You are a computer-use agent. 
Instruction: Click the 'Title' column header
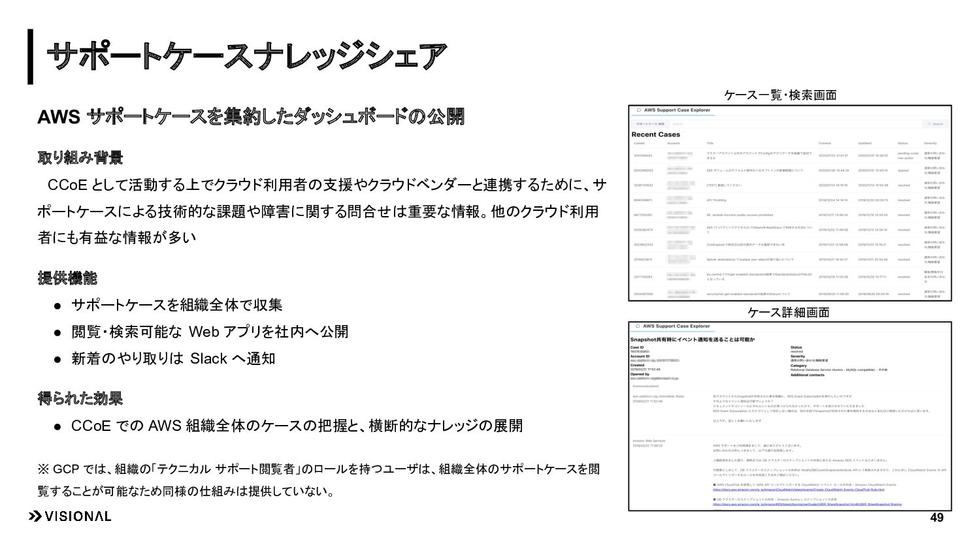click(x=710, y=143)
